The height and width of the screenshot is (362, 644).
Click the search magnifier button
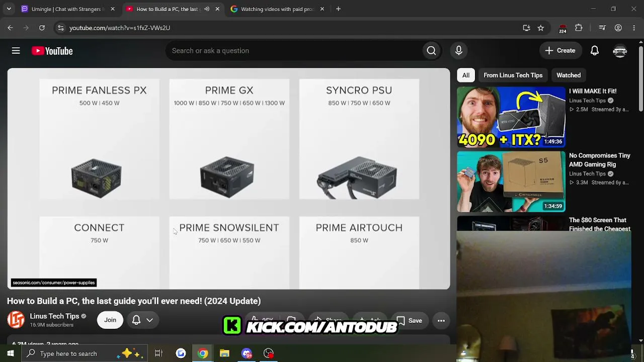431,51
